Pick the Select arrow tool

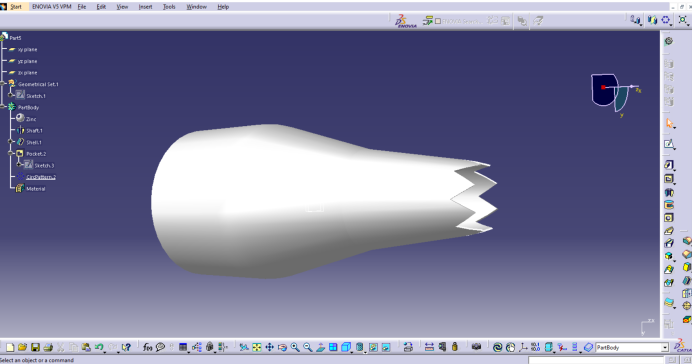[669, 123]
